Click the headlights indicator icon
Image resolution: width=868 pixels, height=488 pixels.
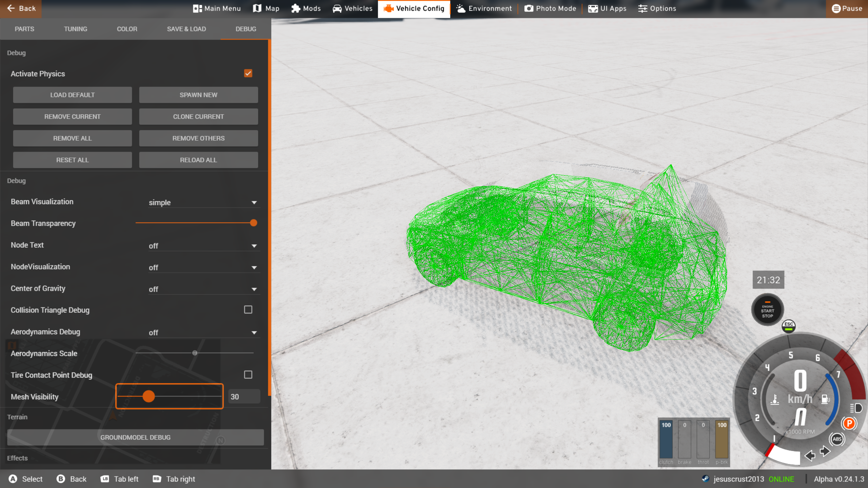tap(856, 408)
